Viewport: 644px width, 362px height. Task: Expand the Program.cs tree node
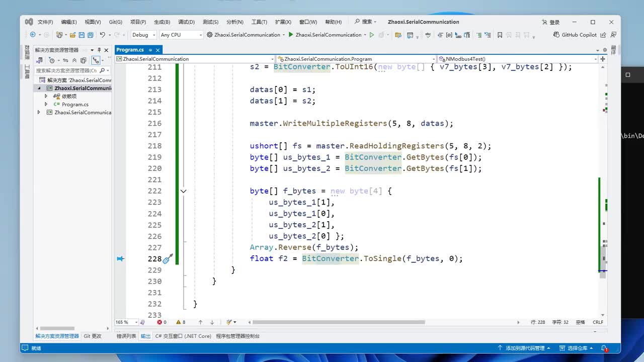[x=46, y=104]
